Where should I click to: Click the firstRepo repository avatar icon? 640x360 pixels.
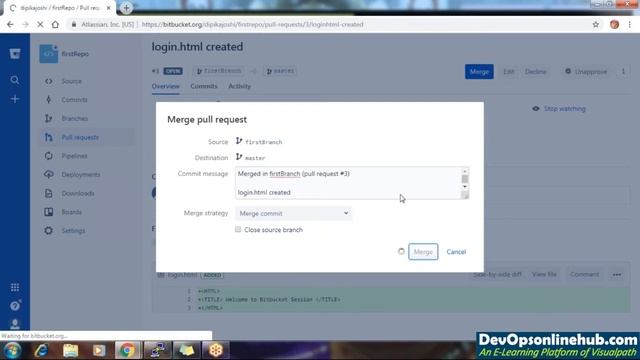pos(49,54)
